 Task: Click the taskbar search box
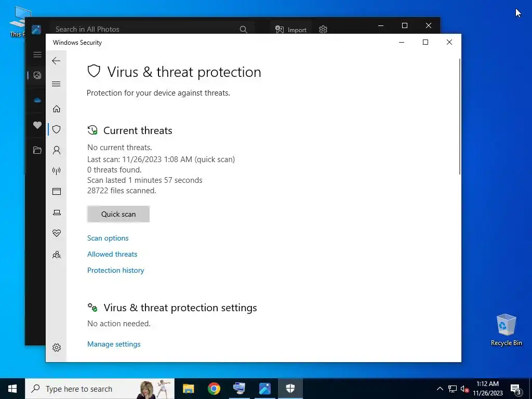point(100,389)
